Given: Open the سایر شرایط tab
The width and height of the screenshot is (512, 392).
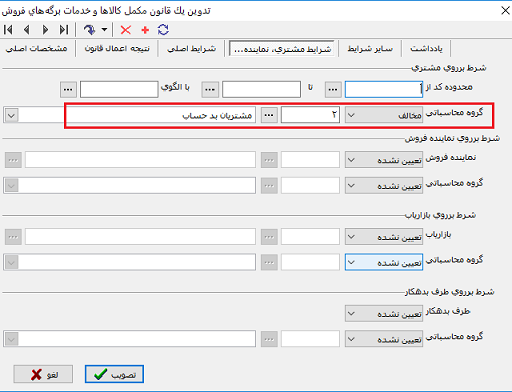Looking at the screenshot, I should (x=370, y=49).
